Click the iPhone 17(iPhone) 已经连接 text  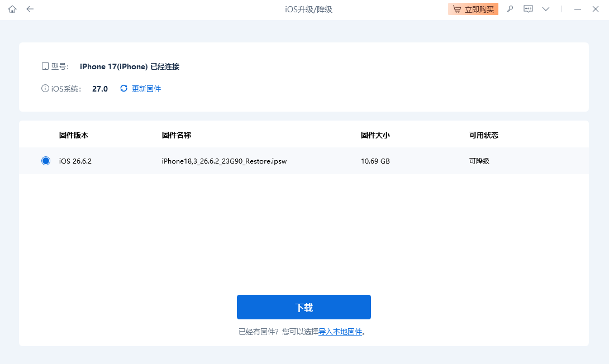(129, 66)
